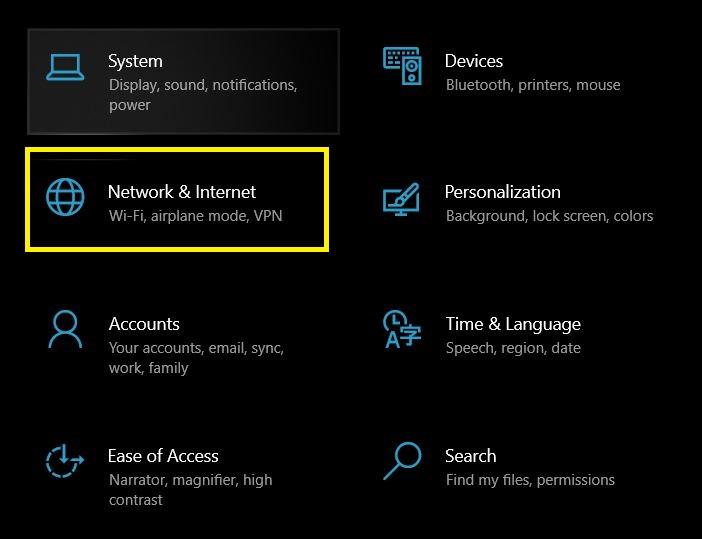Image resolution: width=702 pixels, height=539 pixels.
Task: Click the 'Bluetooth, printers, mouse' description
Action: pyautogui.click(x=533, y=85)
